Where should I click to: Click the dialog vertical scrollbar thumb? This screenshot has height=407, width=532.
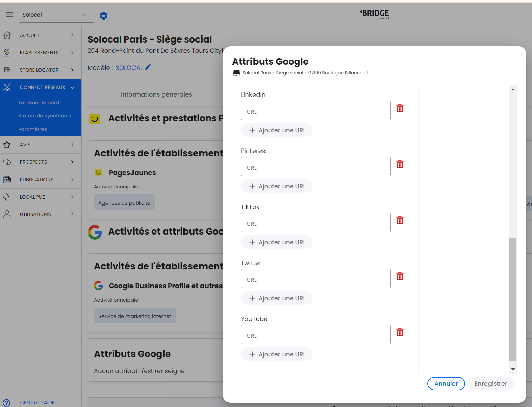click(x=513, y=299)
